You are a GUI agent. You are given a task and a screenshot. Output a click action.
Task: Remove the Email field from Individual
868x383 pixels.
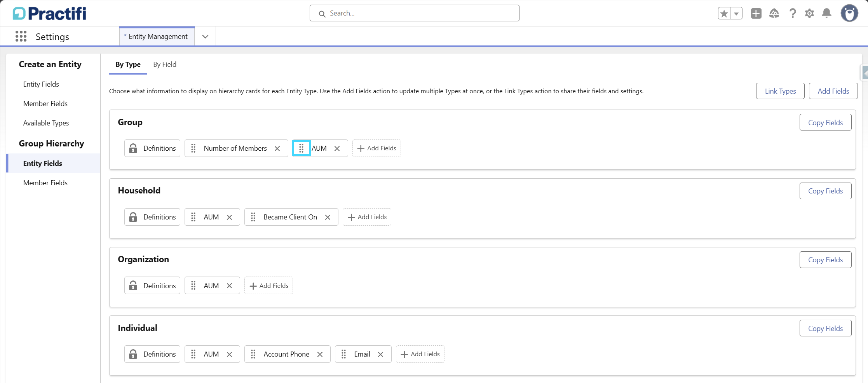coord(381,354)
